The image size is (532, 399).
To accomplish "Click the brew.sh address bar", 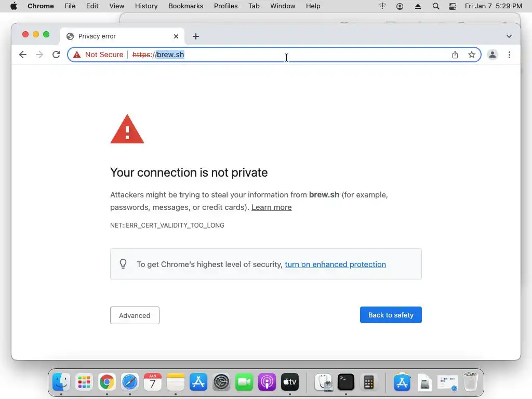I will [x=274, y=55].
